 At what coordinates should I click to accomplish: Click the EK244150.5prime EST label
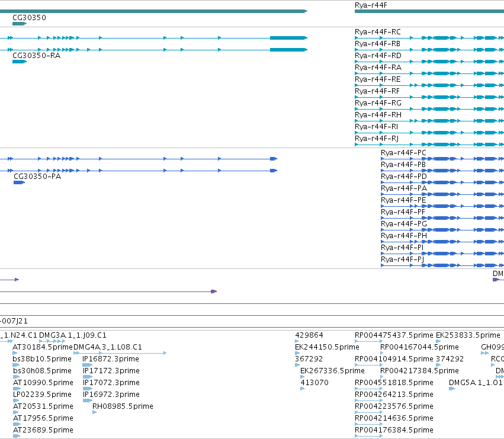point(327,347)
